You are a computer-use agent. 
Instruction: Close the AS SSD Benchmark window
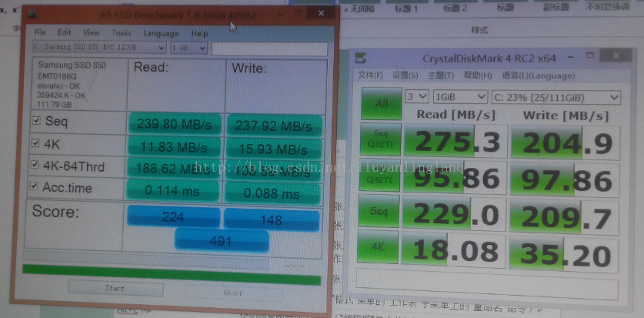[x=321, y=13]
